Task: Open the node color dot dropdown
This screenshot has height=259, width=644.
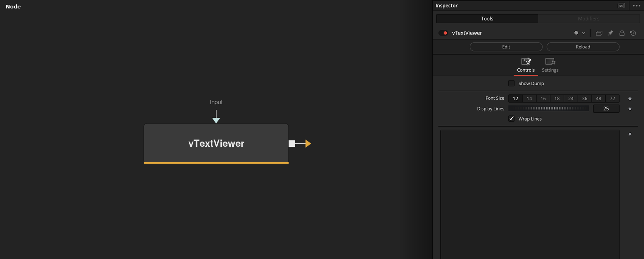Action: coord(580,33)
